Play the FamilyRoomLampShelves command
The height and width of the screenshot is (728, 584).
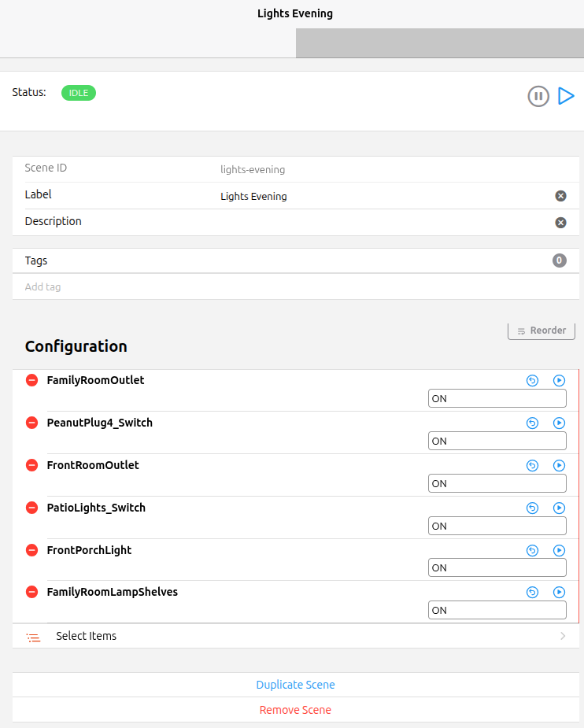pos(559,592)
